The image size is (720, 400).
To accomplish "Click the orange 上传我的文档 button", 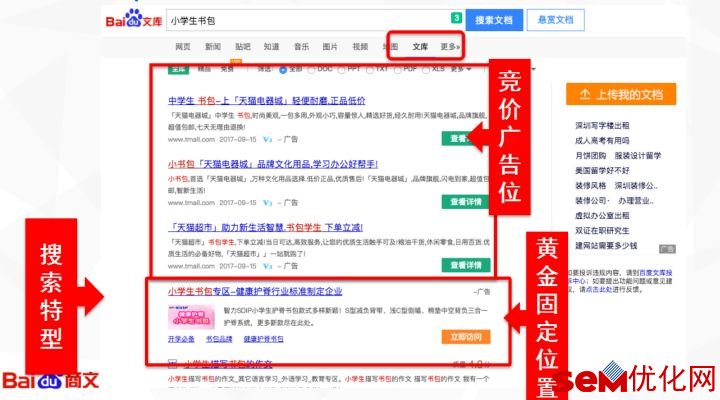I will pyautogui.click(x=621, y=94).
